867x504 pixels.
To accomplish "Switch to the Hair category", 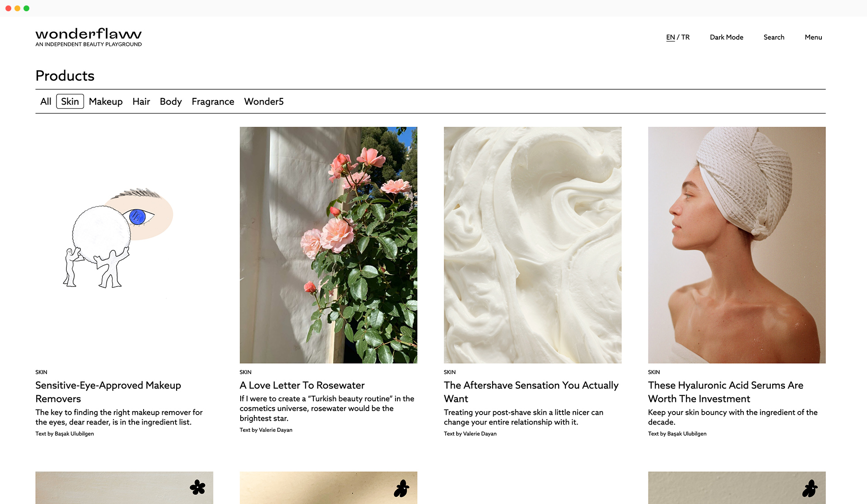I will (x=141, y=102).
